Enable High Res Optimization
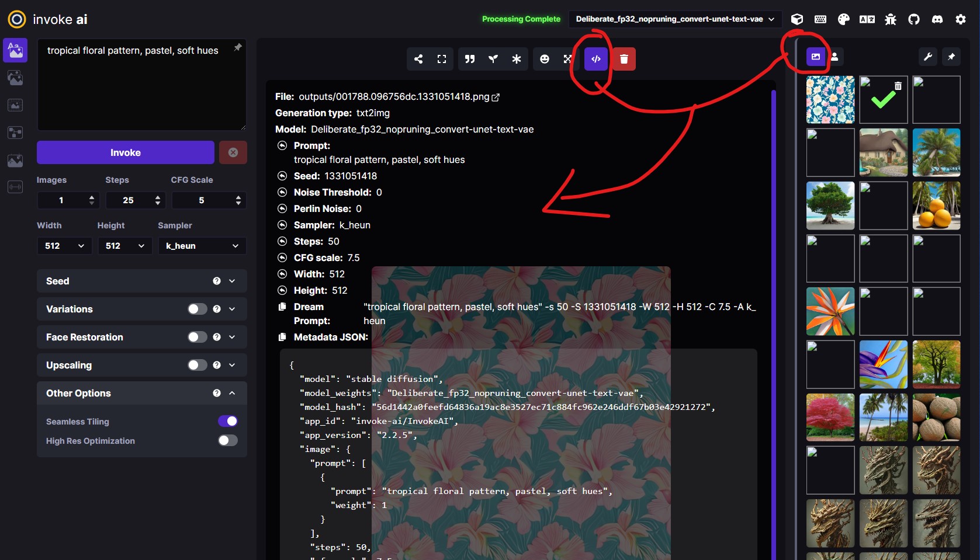 tap(227, 441)
